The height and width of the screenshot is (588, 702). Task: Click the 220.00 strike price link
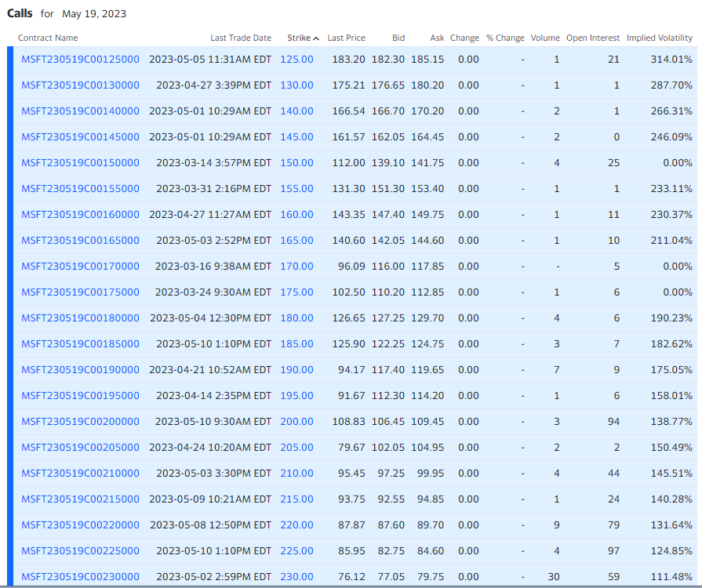pos(296,525)
